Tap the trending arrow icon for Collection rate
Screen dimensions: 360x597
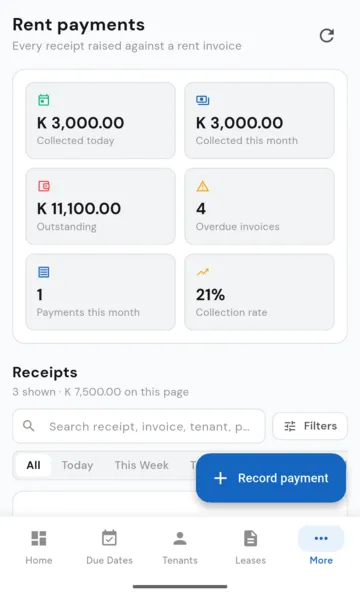[202, 272]
